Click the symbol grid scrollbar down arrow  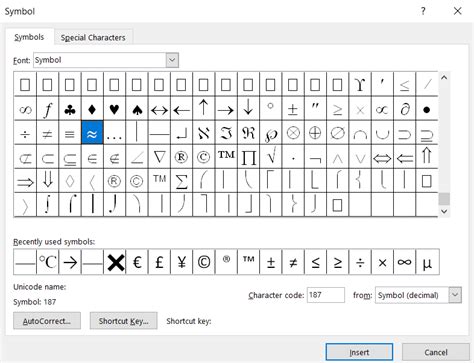pyautogui.click(x=444, y=211)
